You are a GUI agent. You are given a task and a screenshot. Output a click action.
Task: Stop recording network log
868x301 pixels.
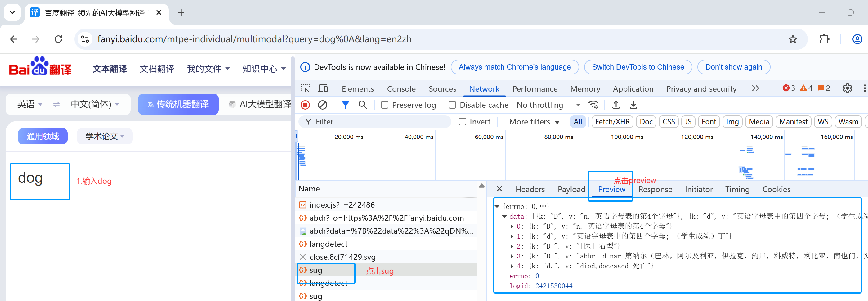pos(305,105)
